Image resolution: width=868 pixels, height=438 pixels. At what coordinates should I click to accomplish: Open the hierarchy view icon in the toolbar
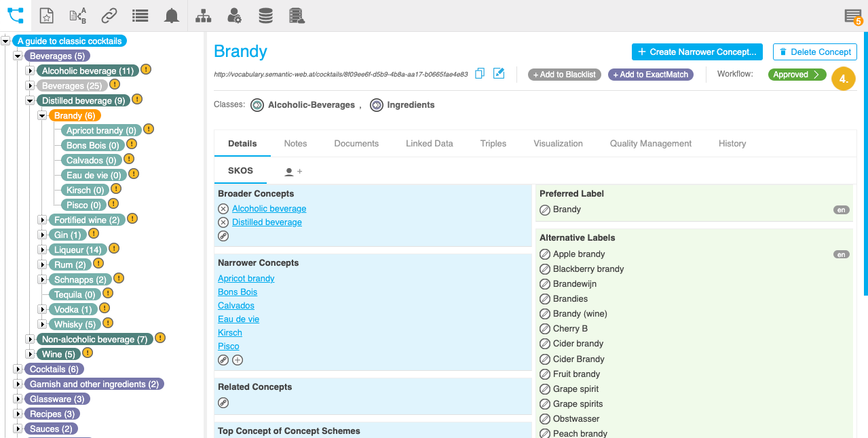pyautogui.click(x=203, y=15)
